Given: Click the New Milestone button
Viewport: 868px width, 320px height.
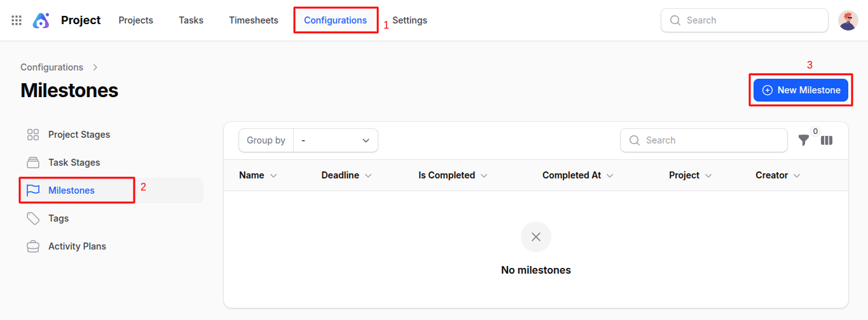Looking at the screenshot, I should point(801,90).
